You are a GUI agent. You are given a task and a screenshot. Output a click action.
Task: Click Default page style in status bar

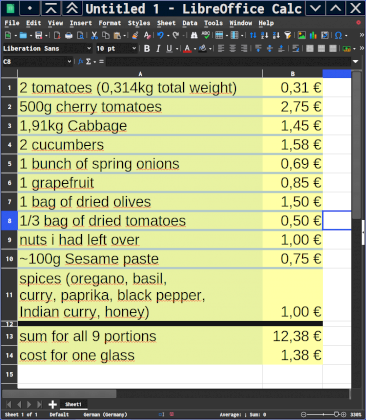point(59,415)
